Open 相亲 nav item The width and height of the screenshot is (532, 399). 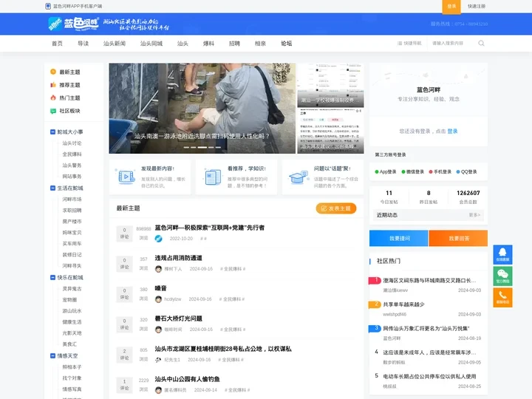click(x=260, y=44)
